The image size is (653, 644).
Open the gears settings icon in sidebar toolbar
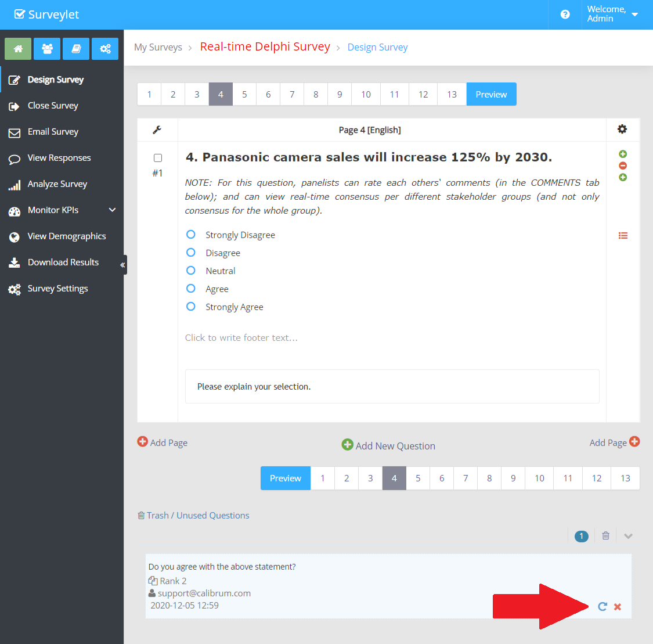click(105, 49)
